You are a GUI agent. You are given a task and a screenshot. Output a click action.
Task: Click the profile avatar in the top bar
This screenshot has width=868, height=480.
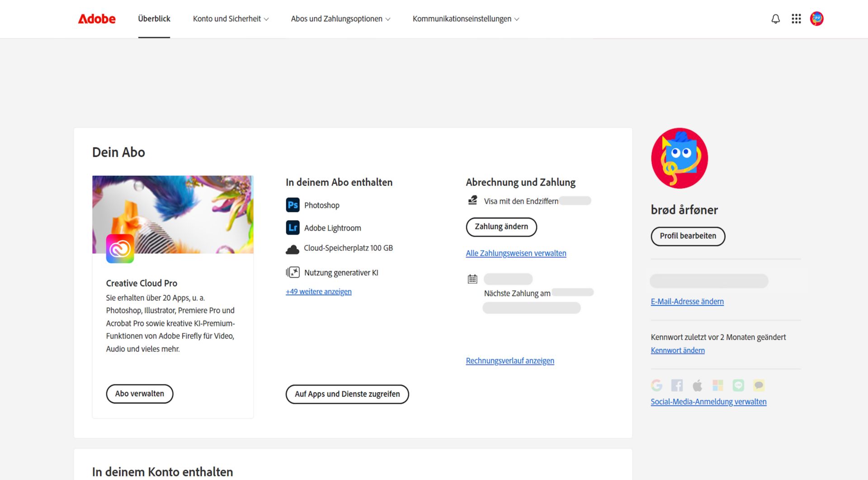pyautogui.click(x=817, y=19)
